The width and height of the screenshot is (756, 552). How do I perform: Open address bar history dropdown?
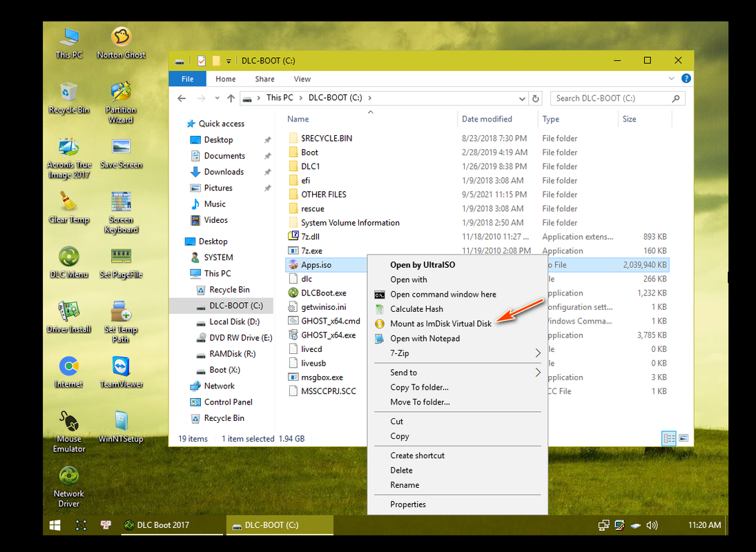tap(522, 98)
